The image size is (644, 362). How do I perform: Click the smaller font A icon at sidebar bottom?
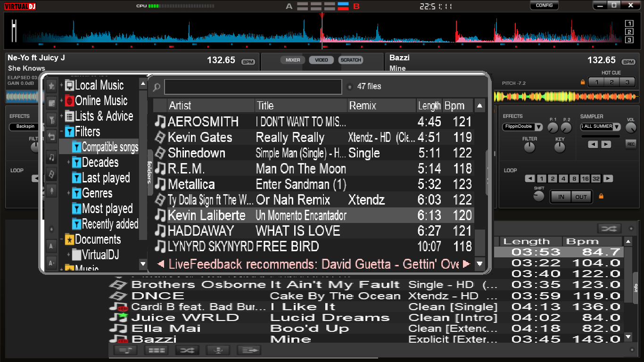click(51, 263)
